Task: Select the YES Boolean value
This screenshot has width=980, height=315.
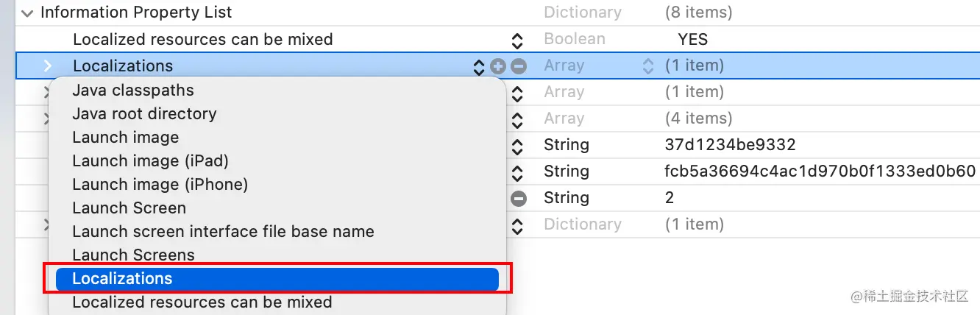Action: coord(693,39)
